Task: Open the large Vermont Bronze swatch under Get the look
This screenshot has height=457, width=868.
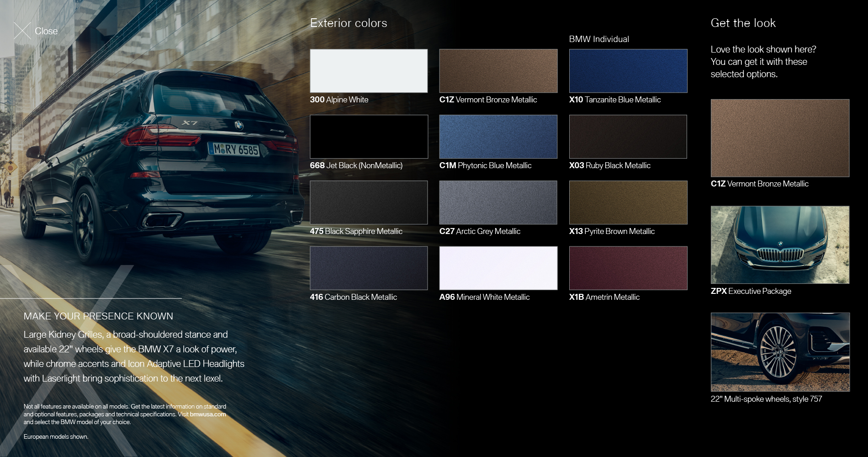Action: point(780,138)
